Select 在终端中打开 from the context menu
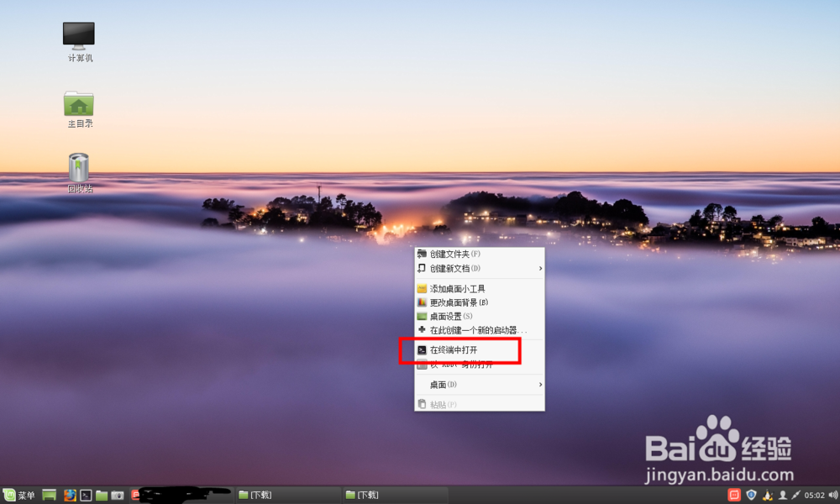Viewport: 840px width, 504px height. click(458, 349)
